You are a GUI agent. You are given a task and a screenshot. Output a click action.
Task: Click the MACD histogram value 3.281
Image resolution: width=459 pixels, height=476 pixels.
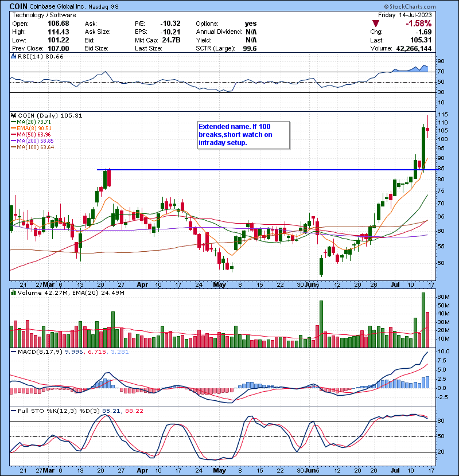point(120,352)
